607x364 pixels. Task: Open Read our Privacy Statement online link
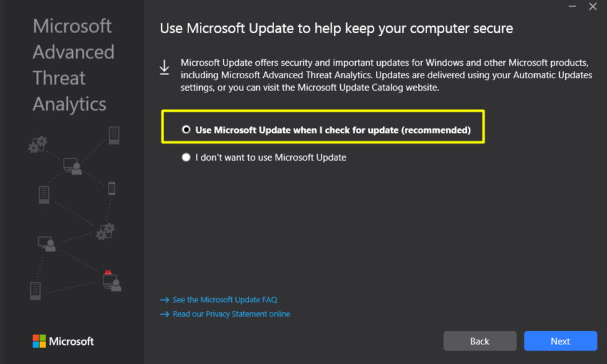231,314
